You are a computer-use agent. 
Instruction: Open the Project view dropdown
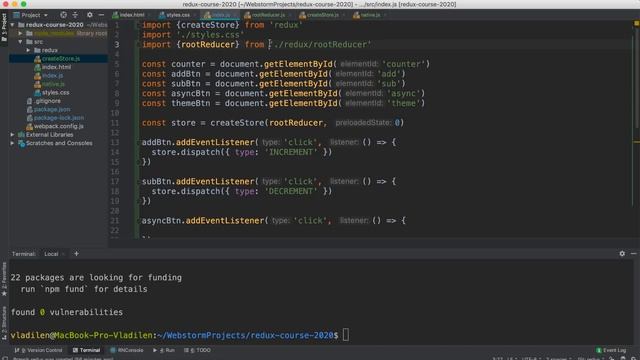tap(31, 15)
